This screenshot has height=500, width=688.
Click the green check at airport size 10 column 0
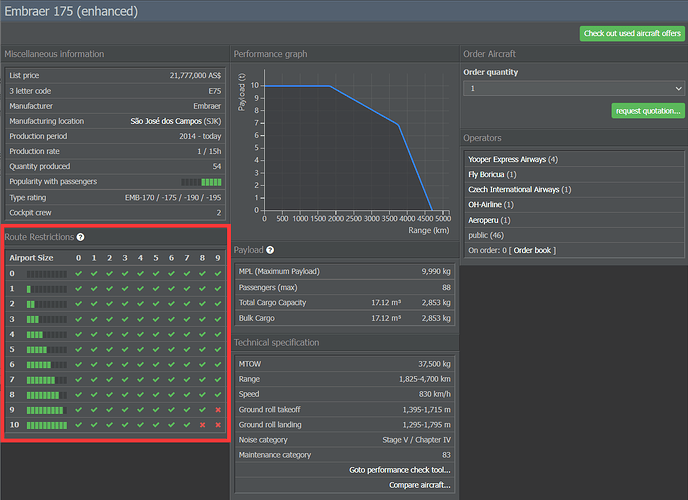pos(79,425)
